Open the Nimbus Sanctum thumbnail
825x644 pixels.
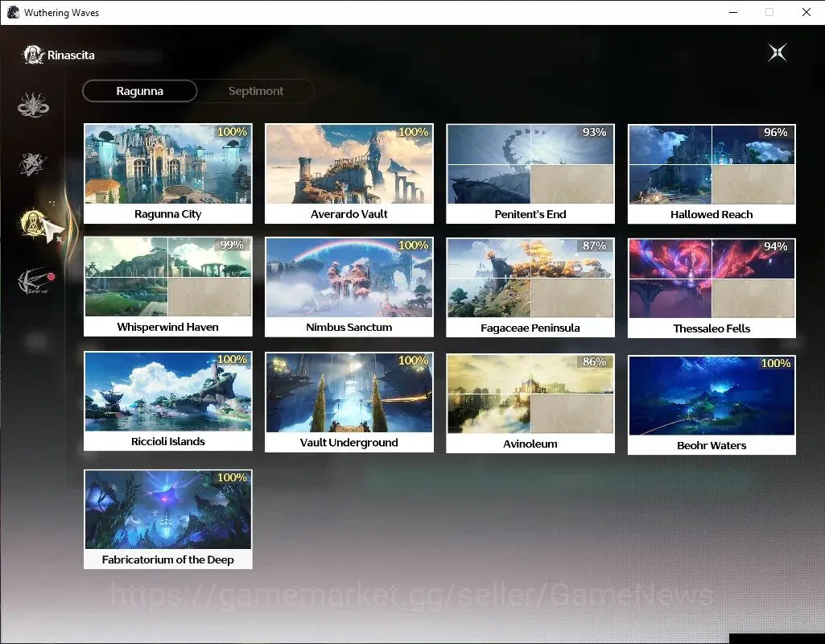(x=349, y=287)
